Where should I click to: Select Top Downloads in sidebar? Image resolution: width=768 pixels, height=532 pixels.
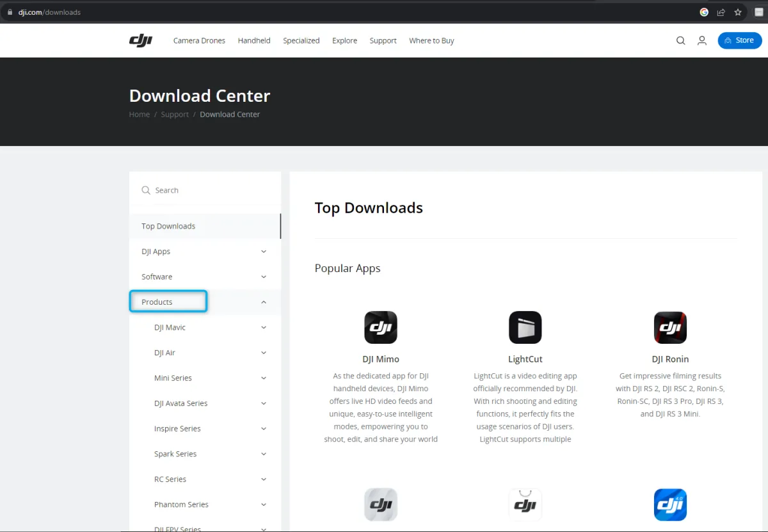point(168,226)
